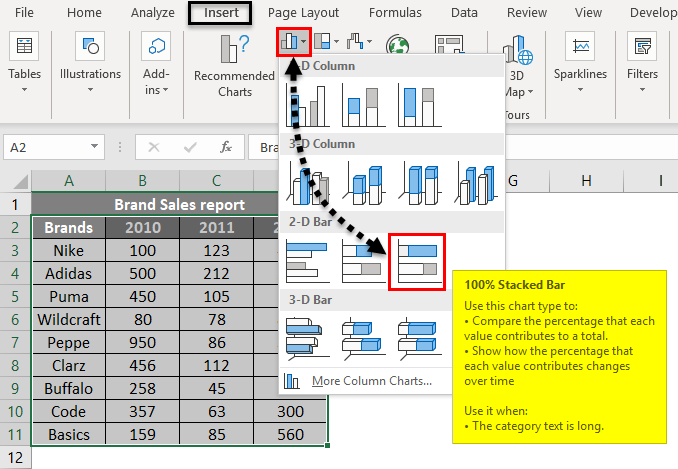Choose 3-D Stacked Column chart

click(363, 184)
